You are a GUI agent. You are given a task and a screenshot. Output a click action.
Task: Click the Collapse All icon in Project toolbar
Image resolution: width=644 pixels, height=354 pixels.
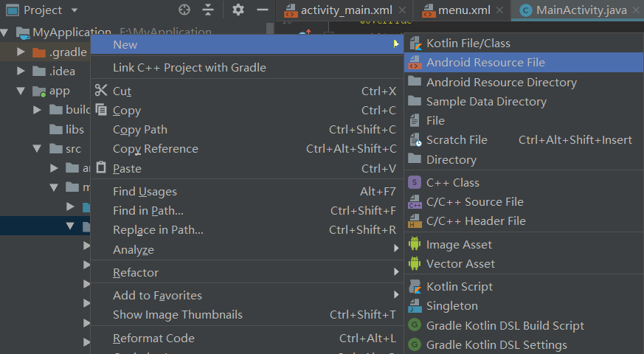208,10
